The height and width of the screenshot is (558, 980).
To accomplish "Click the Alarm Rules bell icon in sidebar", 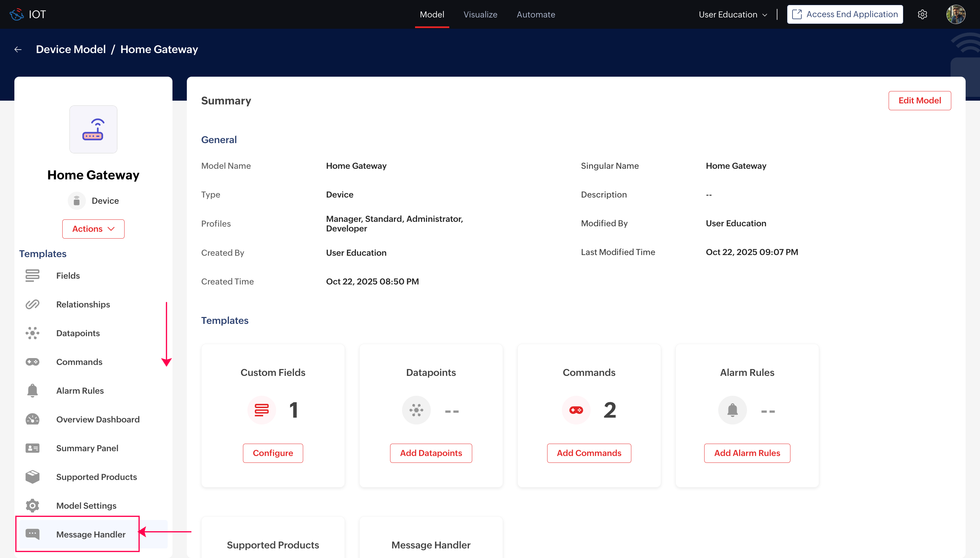I will point(33,391).
